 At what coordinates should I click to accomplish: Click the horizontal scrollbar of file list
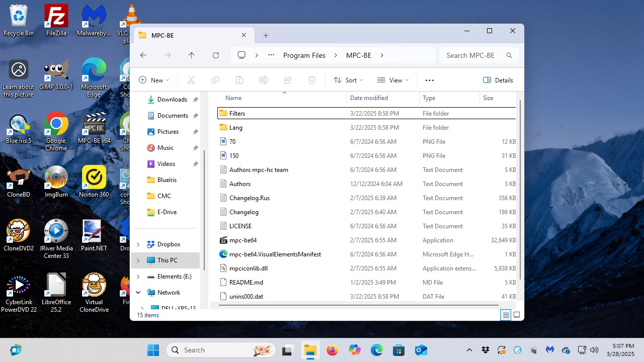point(358,305)
